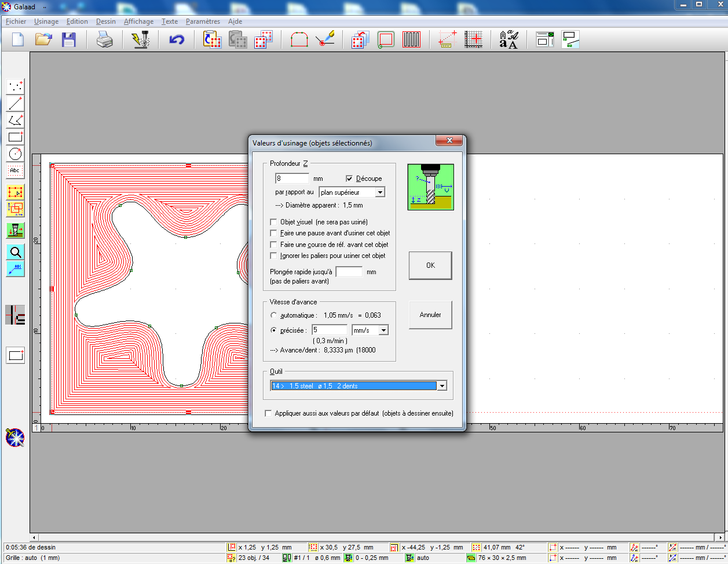Viewport: 728px width, 564px height.
Task: Click the horizontal scrollbar right arrow
Action: point(720,537)
